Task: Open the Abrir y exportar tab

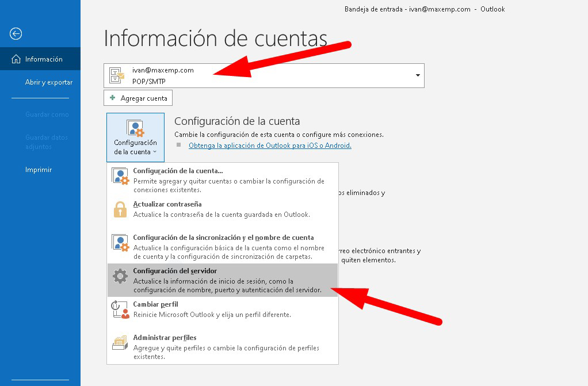Action: (49, 82)
